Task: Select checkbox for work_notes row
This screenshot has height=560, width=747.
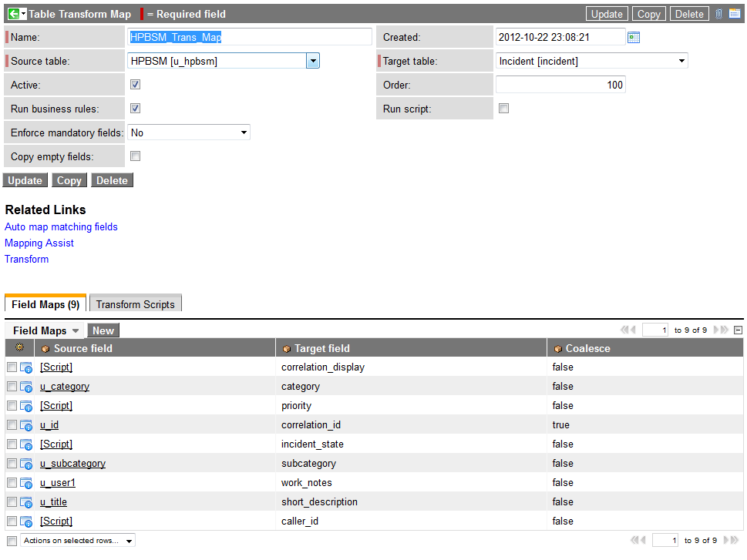Action: click(x=12, y=482)
